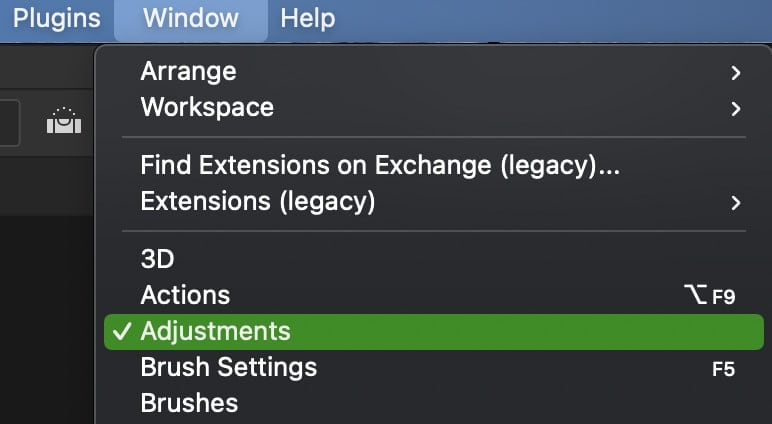Image resolution: width=772 pixels, height=424 pixels.
Task: Open the Brush Settings panel
Action: tap(228, 367)
